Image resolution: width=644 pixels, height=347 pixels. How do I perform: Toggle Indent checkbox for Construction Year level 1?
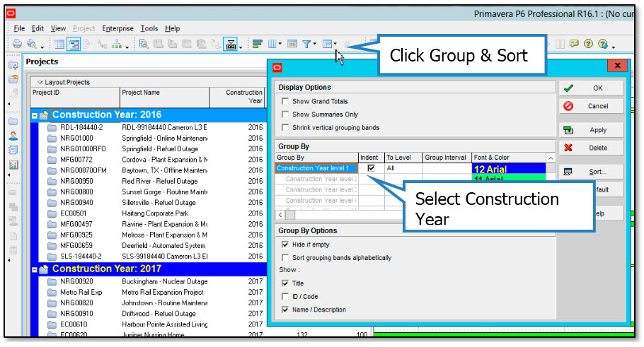371,167
